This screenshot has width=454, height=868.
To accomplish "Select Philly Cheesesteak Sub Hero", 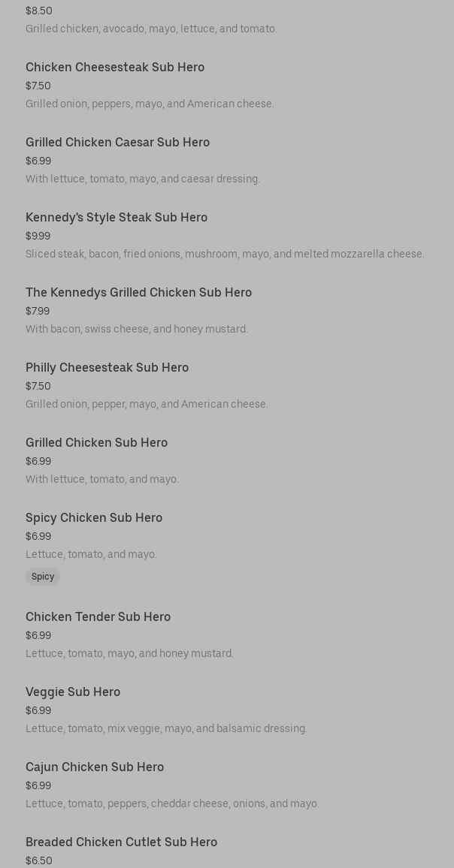I will point(107,368).
